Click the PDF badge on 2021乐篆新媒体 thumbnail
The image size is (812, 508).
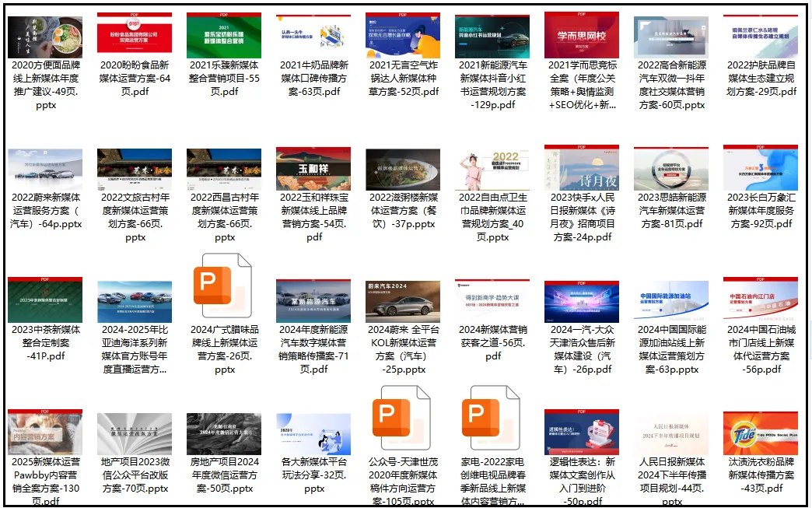224,13
